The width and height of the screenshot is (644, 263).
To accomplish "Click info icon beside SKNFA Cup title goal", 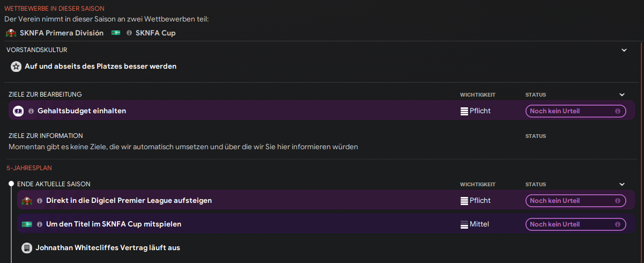I will [x=40, y=224].
